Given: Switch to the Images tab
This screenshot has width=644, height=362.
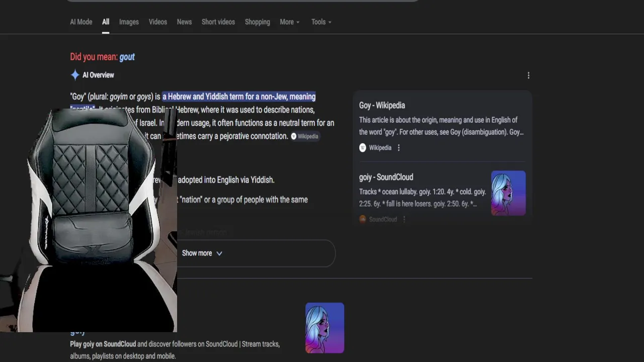Looking at the screenshot, I should coord(129,22).
